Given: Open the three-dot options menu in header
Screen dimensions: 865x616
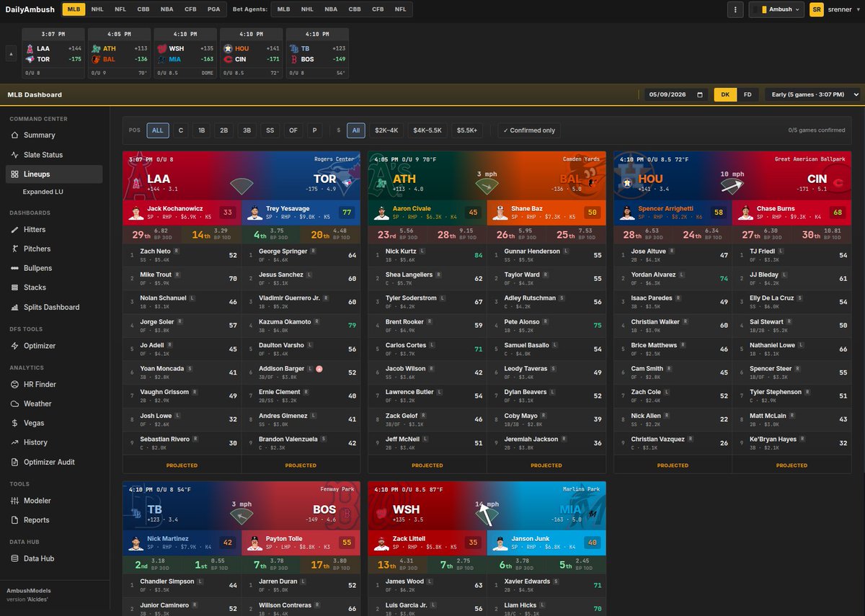Looking at the screenshot, I should [735, 9].
